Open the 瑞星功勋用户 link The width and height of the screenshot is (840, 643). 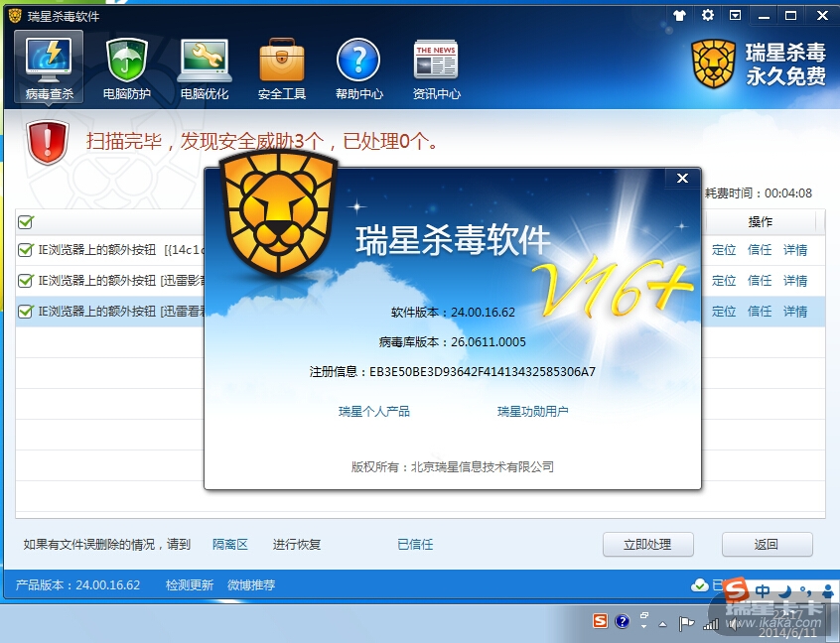tap(532, 411)
